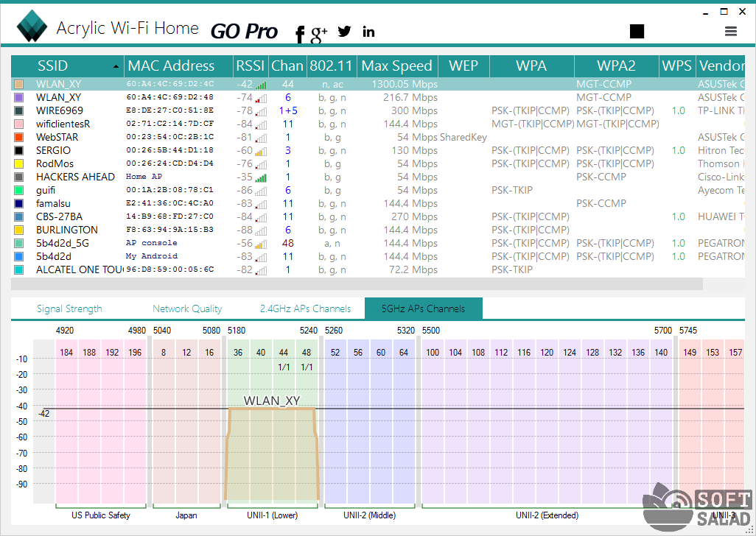
Task: Click the channel 48 cell for 5b4d2d_5G
Action: coord(288,243)
